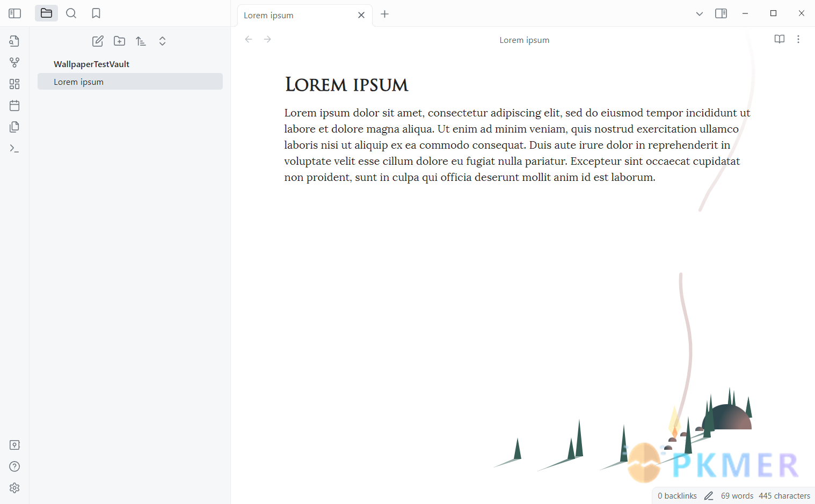815x504 pixels.
Task: Toggle the left sidebar collapse icon
Action: pos(14,13)
